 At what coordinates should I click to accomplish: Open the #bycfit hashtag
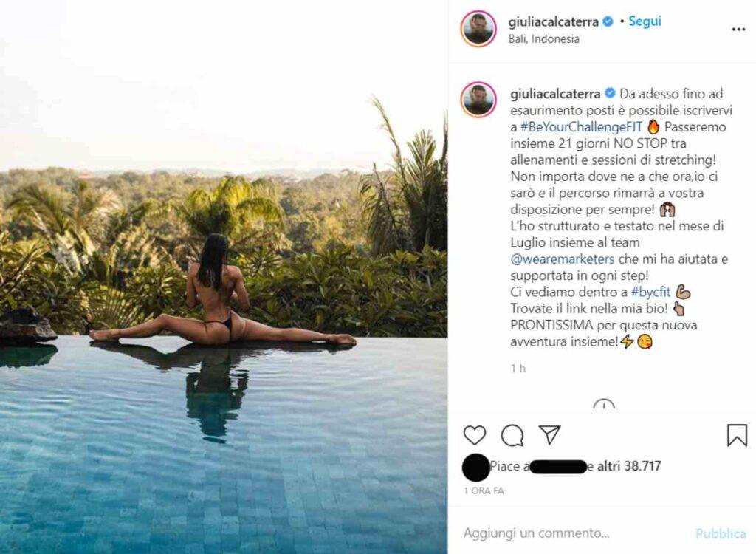coord(650,292)
